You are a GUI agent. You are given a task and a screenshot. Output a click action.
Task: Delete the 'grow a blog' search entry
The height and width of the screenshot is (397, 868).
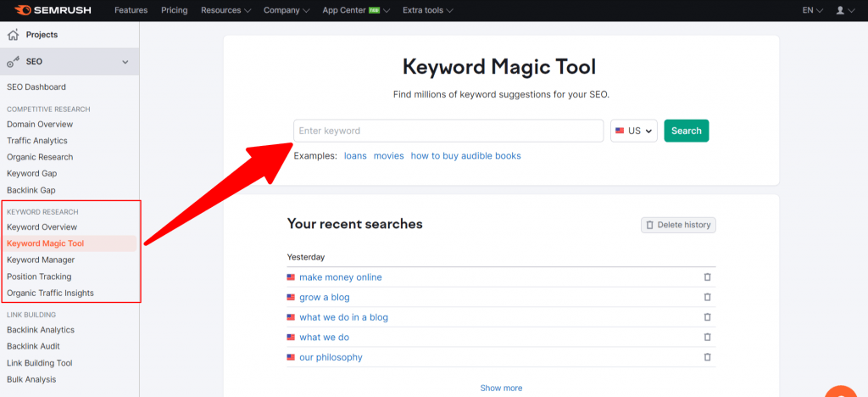pos(707,298)
